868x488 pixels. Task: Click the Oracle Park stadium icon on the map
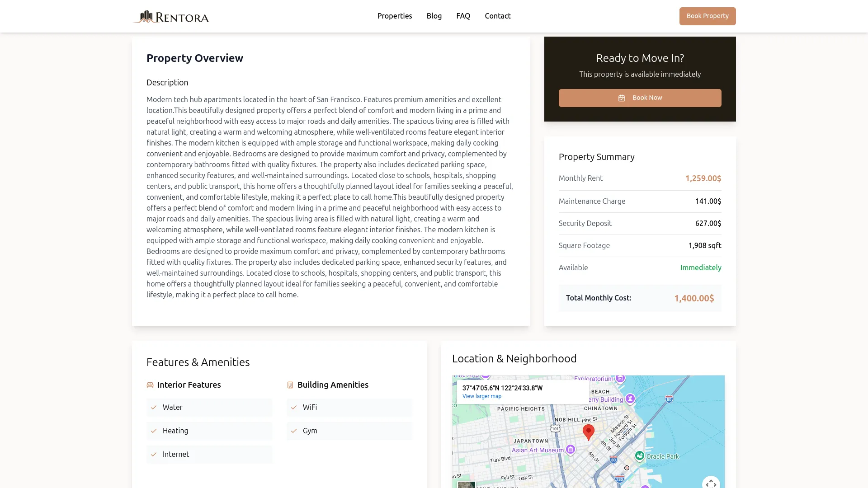click(641, 456)
